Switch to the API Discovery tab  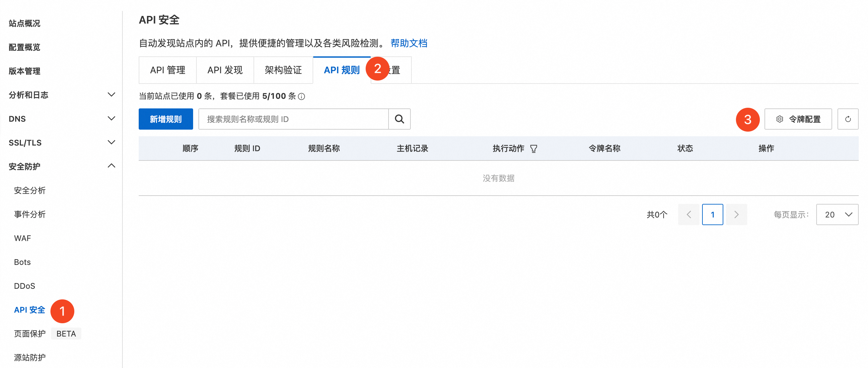225,70
